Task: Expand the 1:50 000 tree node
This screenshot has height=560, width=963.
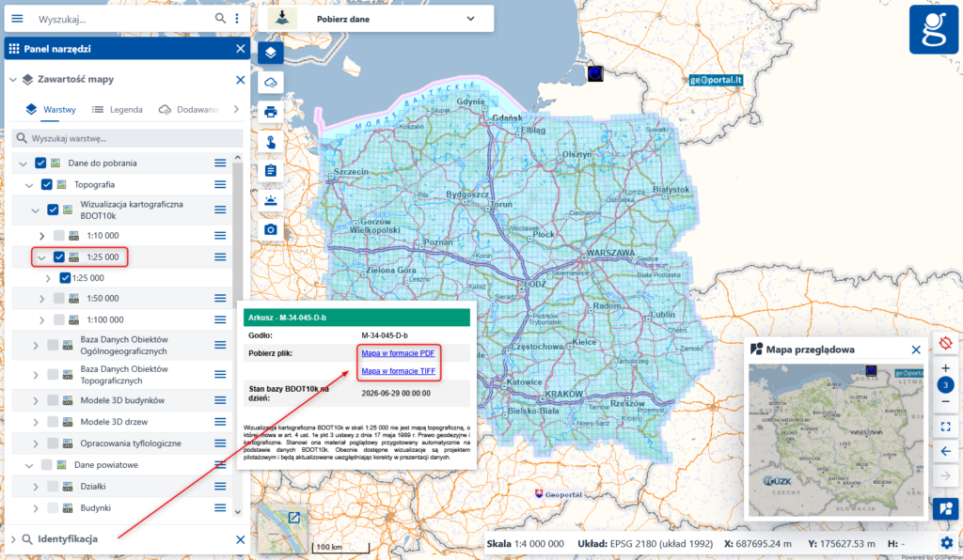Action: click(41, 299)
